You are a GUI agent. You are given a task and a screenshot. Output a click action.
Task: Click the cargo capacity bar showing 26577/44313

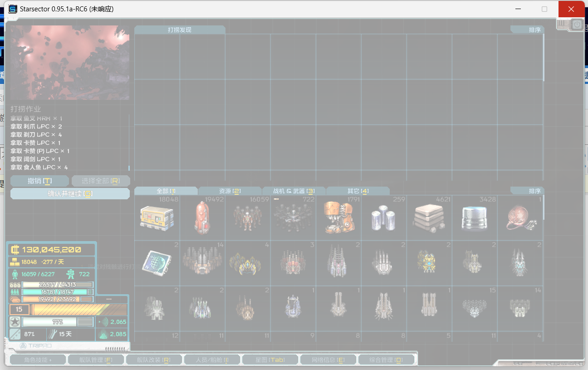click(58, 285)
